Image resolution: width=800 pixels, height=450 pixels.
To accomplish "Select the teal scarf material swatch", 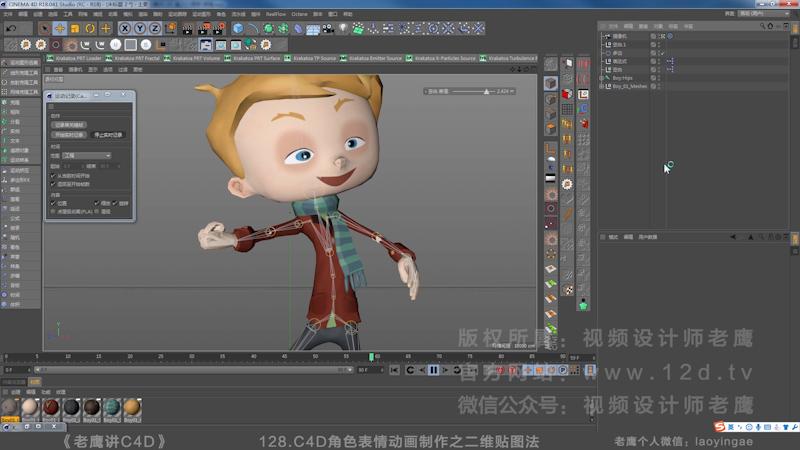I will 112,408.
